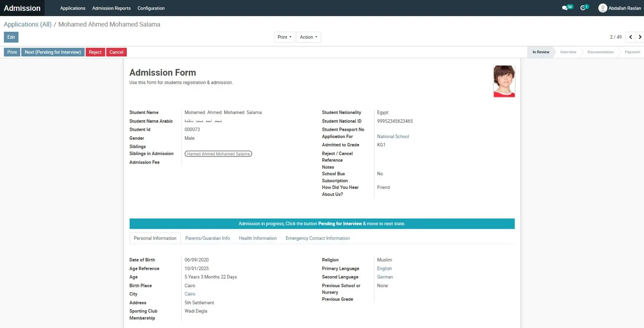Expand the Action dropdown
The width and height of the screenshot is (644, 328).
coord(308,37)
